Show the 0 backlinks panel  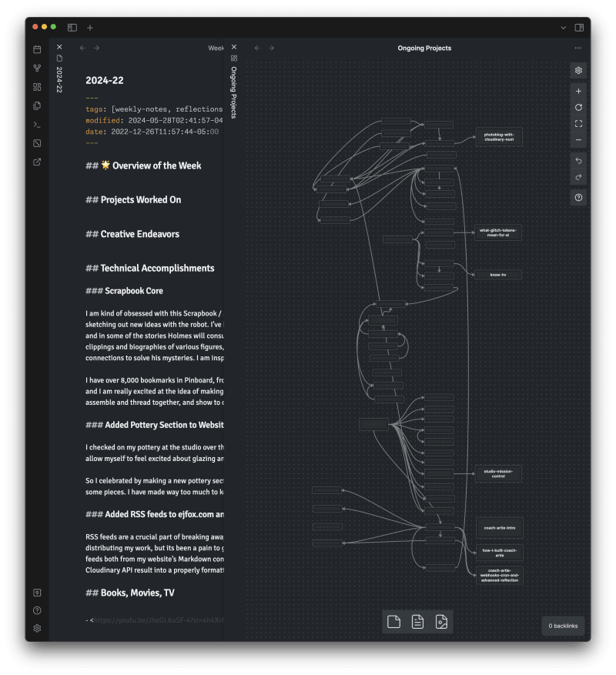[x=563, y=626]
